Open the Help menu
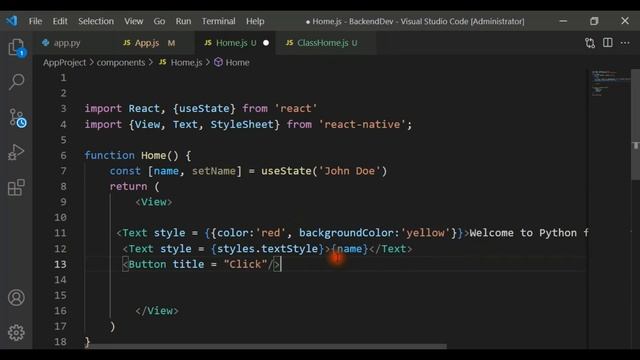The height and width of the screenshot is (360, 640). point(255,21)
